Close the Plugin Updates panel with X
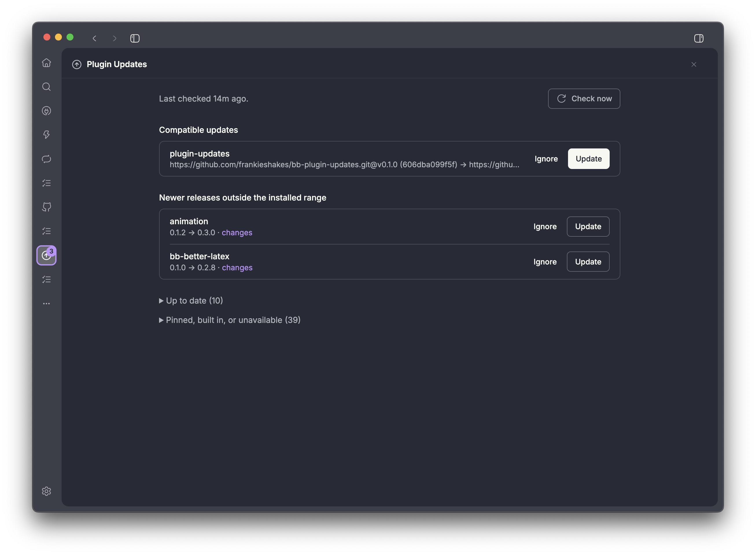The width and height of the screenshot is (756, 555). pyautogui.click(x=694, y=65)
